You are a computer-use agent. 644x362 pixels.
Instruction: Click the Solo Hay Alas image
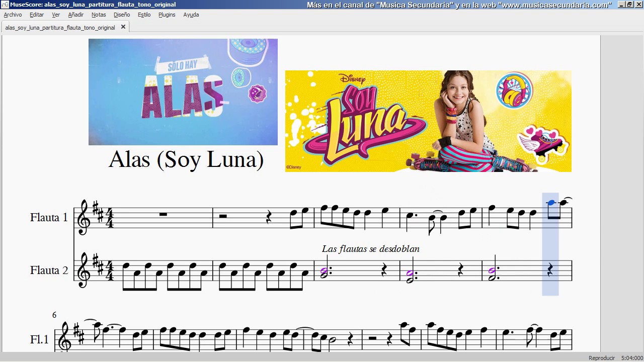click(x=183, y=92)
